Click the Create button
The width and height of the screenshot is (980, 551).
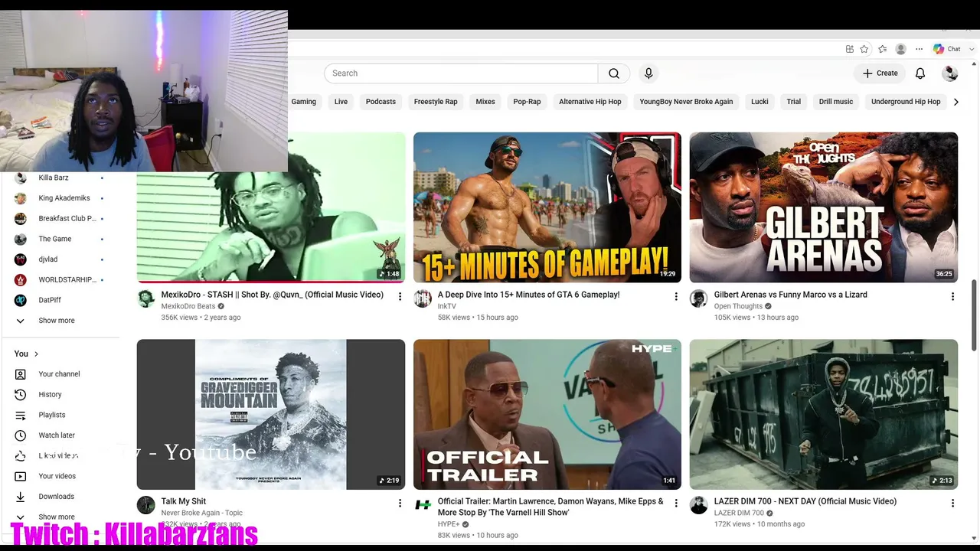(880, 73)
